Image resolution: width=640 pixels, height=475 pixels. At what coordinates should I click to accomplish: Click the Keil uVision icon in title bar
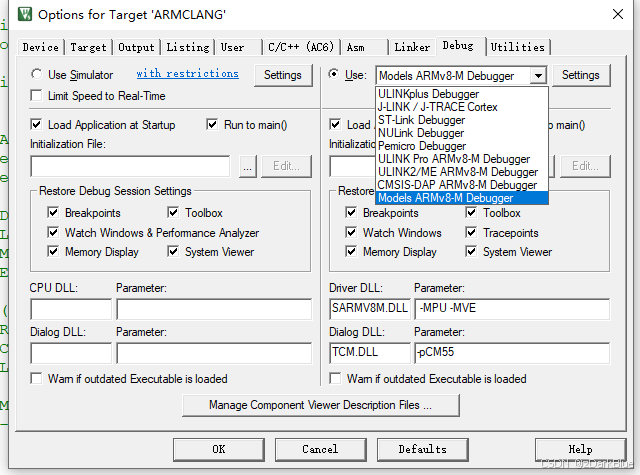25,14
